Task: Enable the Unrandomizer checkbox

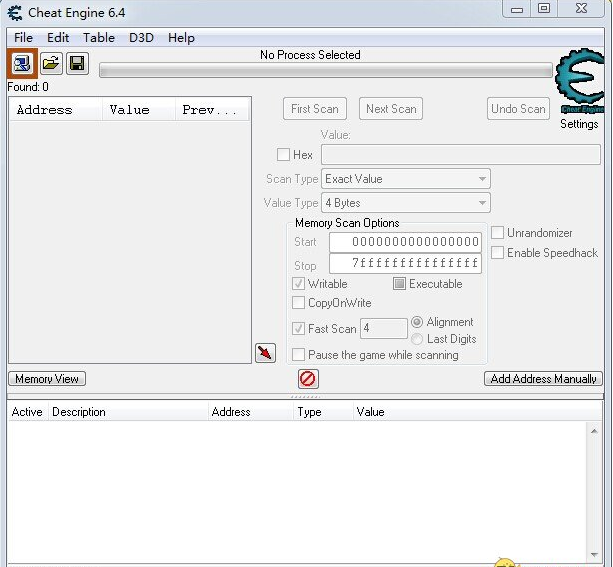Action: (x=497, y=233)
